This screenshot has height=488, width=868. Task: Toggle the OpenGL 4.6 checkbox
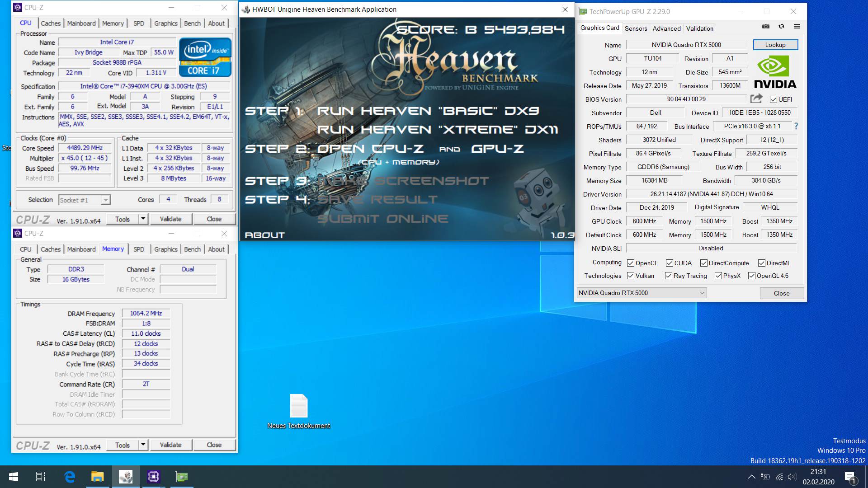coord(752,276)
